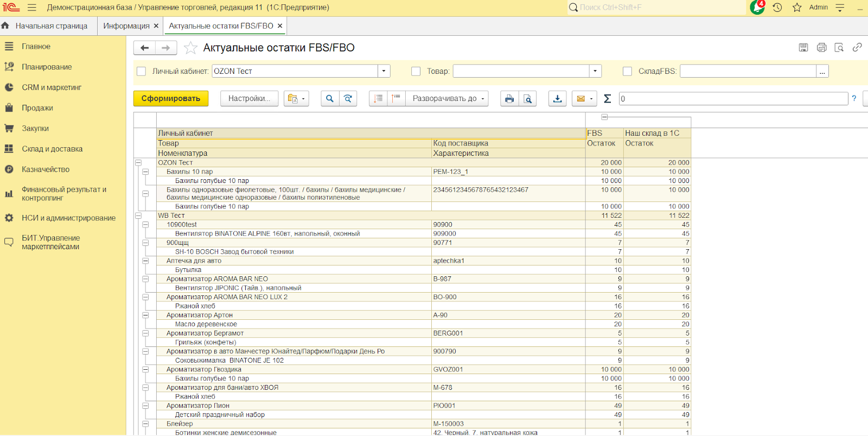
Task: Open Личный кабинет dropdown arrow
Action: [384, 71]
